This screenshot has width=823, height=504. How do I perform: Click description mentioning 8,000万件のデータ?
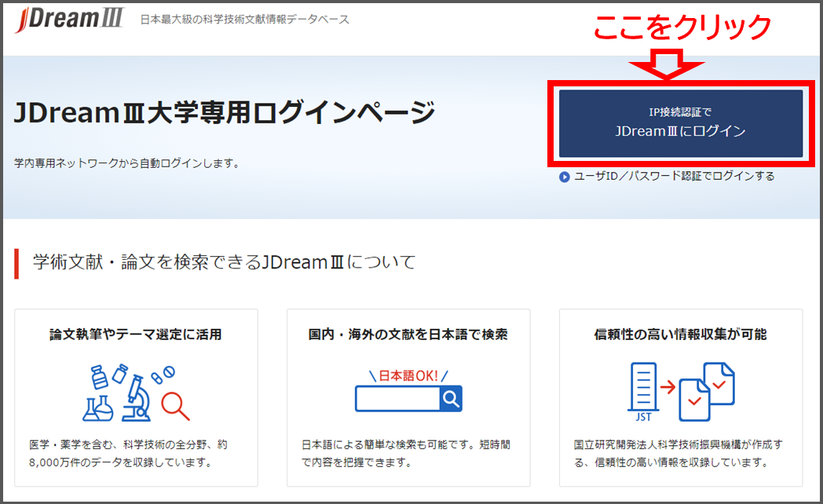coord(128,454)
